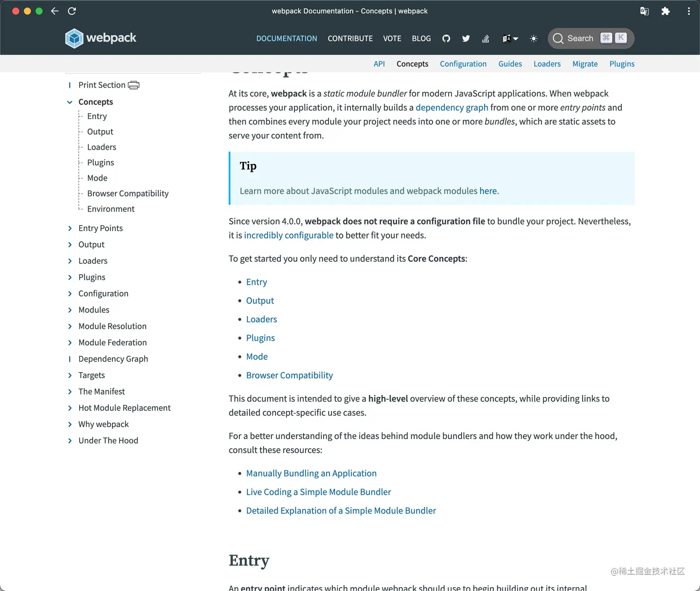Open Detailed Explanation of a Simple Module Bundler
The height and width of the screenshot is (591, 700).
point(341,510)
